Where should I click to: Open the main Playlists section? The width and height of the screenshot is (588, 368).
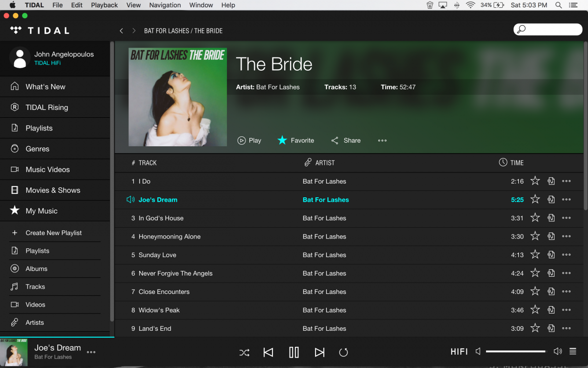point(55,128)
